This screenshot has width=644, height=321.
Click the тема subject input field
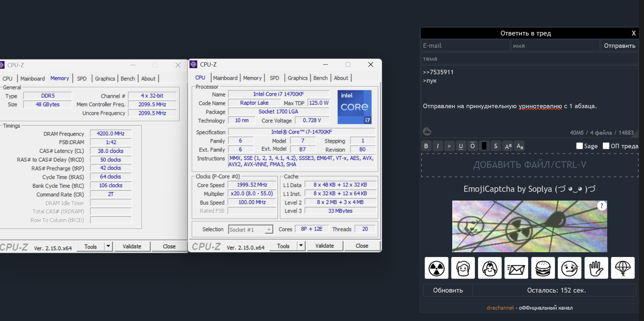[x=529, y=59]
